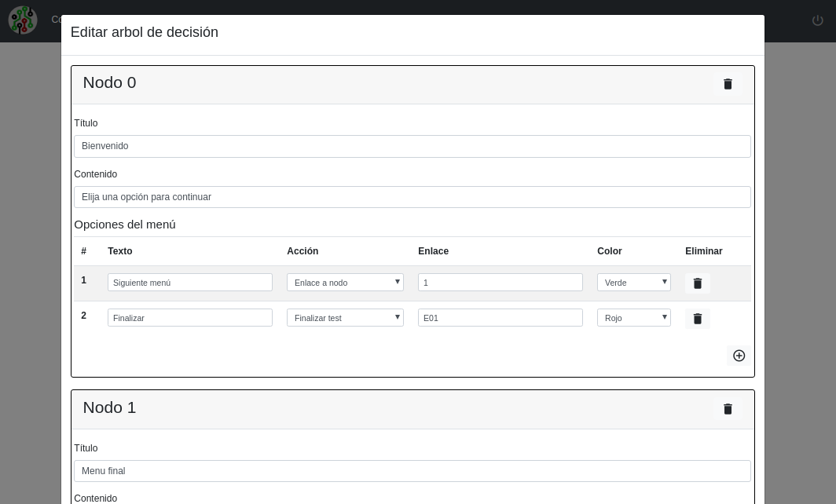Open the Color dropdown set to Rojo
This screenshot has width=836, height=504.
634,317
